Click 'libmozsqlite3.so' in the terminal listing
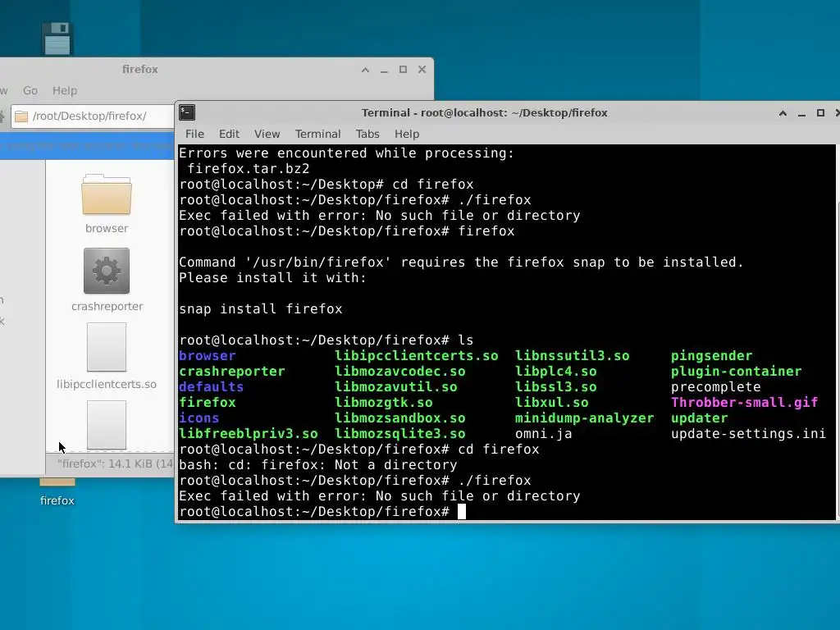The image size is (840, 630). tap(400, 433)
